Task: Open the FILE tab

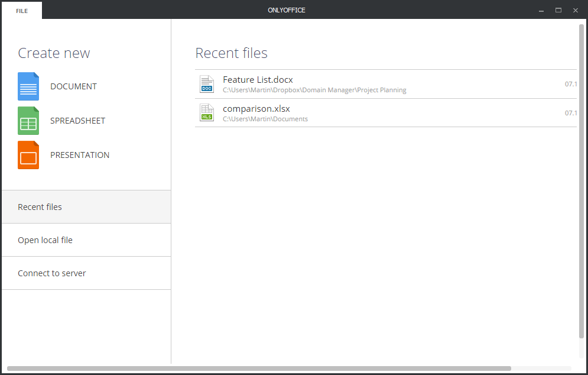Action: tap(22, 11)
